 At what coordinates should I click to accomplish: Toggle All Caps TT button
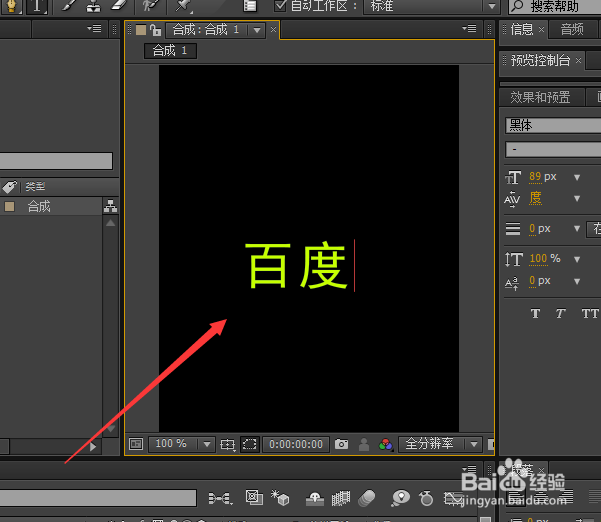click(x=590, y=314)
